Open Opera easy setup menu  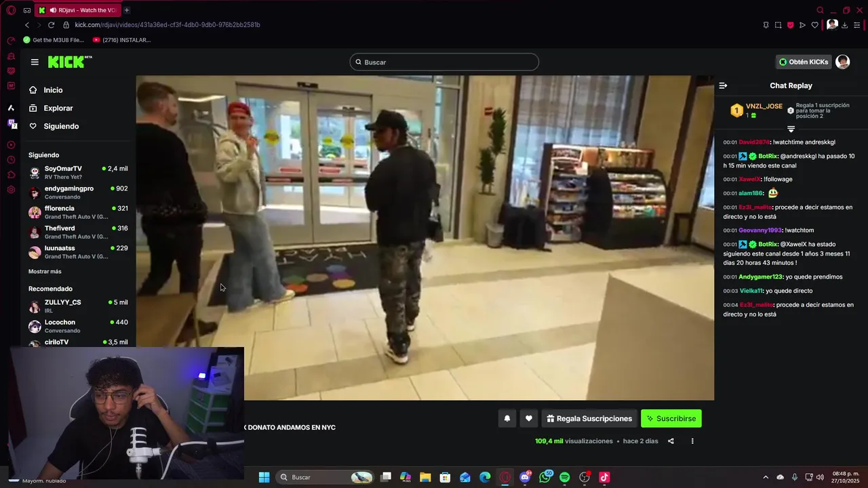pyautogui.click(x=857, y=25)
